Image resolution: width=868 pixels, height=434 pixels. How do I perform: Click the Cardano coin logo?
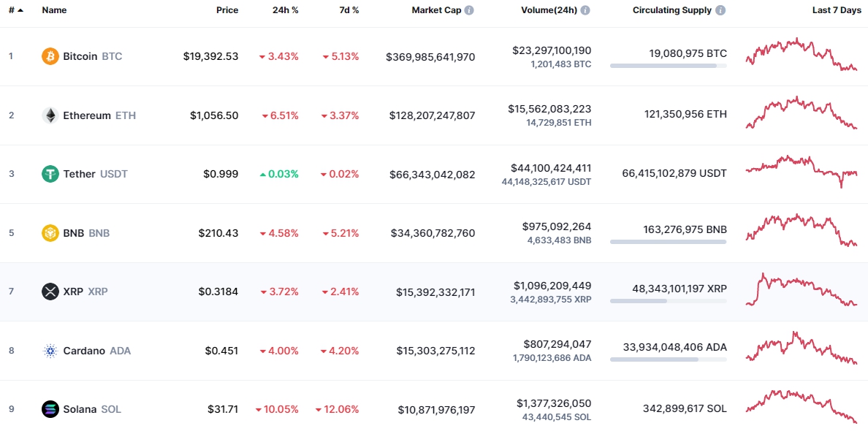[50, 351]
